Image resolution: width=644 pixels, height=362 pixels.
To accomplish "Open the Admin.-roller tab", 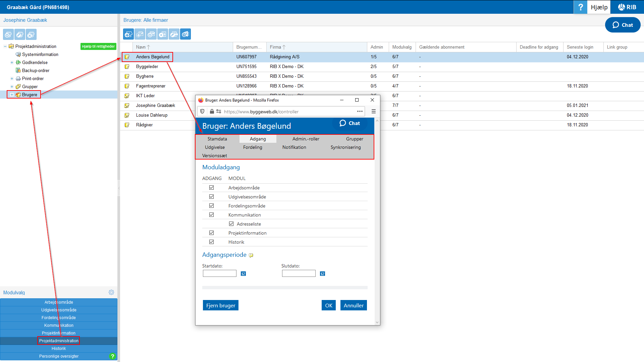I will tap(306, 139).
